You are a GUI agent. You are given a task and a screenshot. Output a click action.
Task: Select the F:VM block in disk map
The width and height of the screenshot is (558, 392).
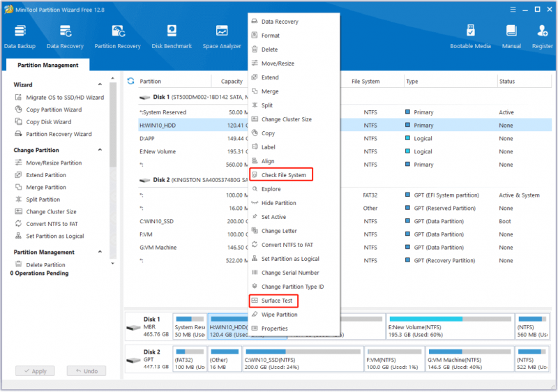(394, 359)
